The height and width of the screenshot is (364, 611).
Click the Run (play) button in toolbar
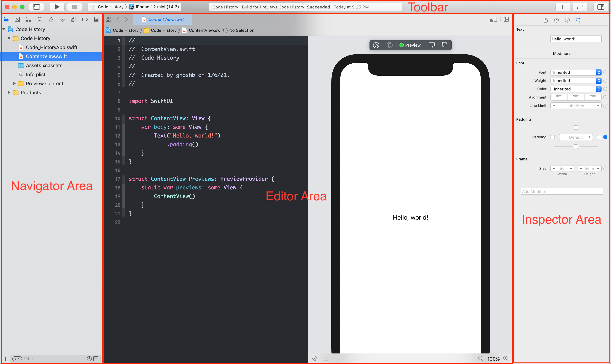(x=57, y=7)
